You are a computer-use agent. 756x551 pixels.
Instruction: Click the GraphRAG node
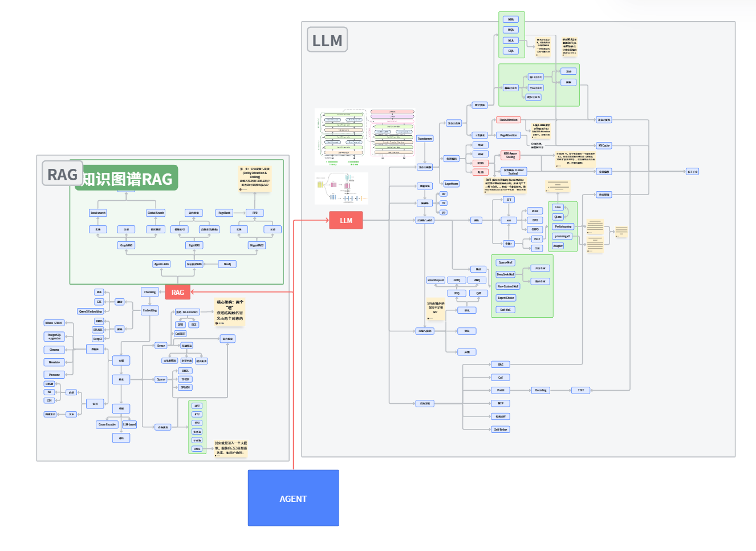[x=126, y=245]
